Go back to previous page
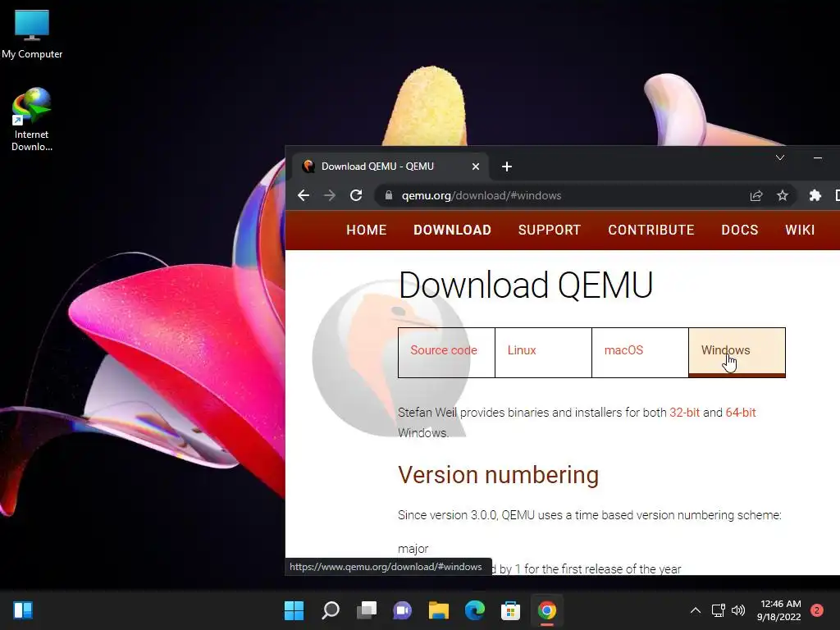Screen dimensions: 840x630 pos(304,195)
